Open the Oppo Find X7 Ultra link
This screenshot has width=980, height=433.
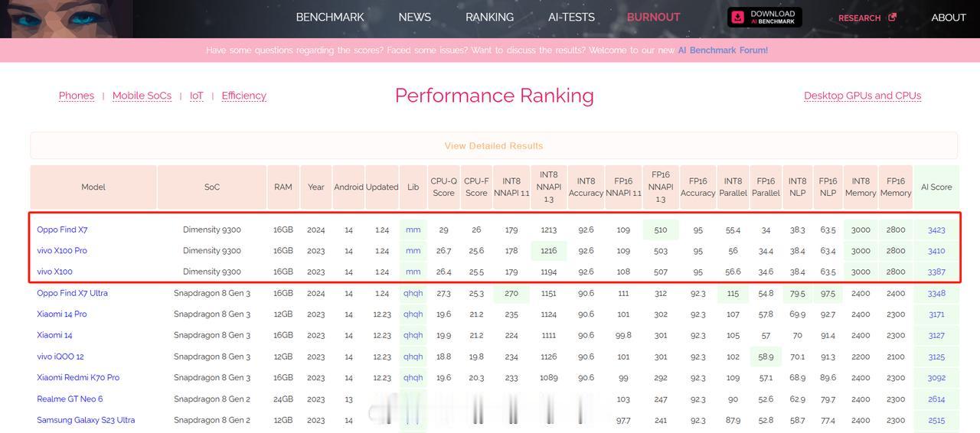pos(72,293)
